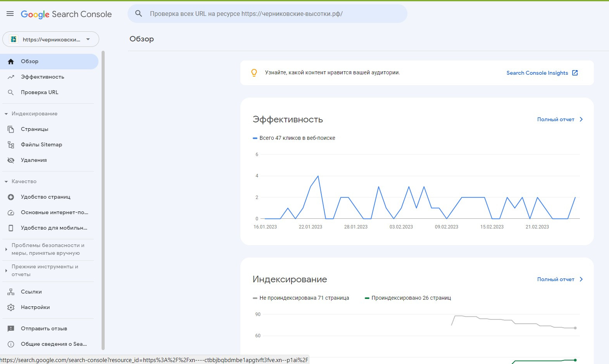Click the Настройки gear icon

11,307
